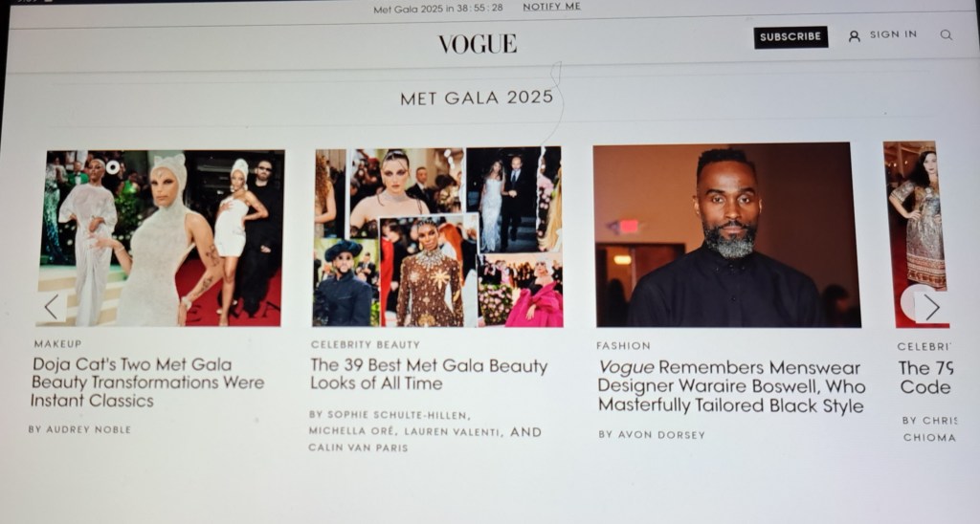980x524 pixels.
Task: Open the search magnifier icon
Action: point(947,35)
